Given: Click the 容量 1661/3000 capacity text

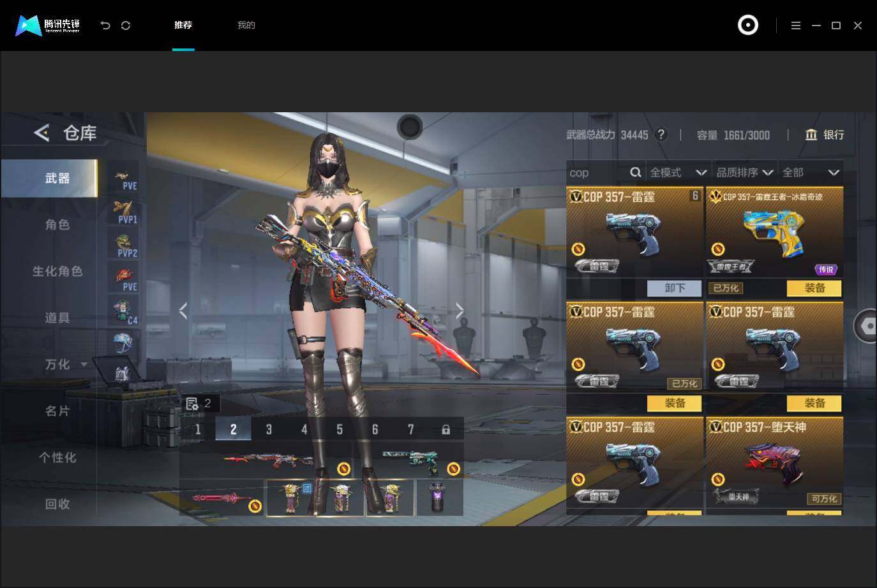Looking at the screenshot, I should point(733,135).
